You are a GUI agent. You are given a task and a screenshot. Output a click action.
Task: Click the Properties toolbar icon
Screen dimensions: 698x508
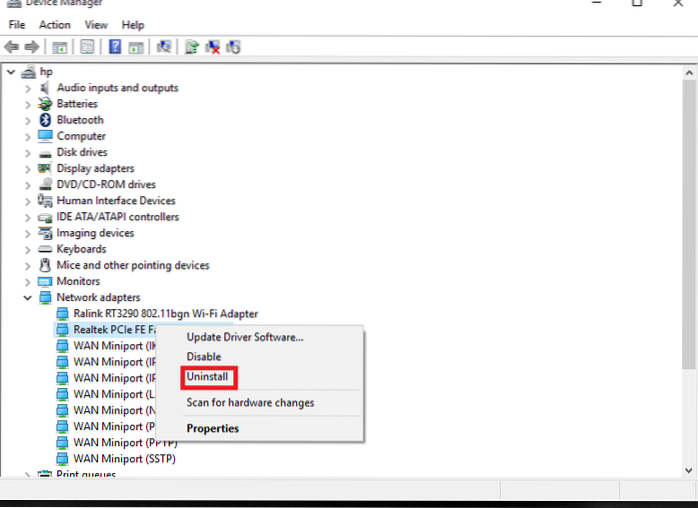[87, 47]
